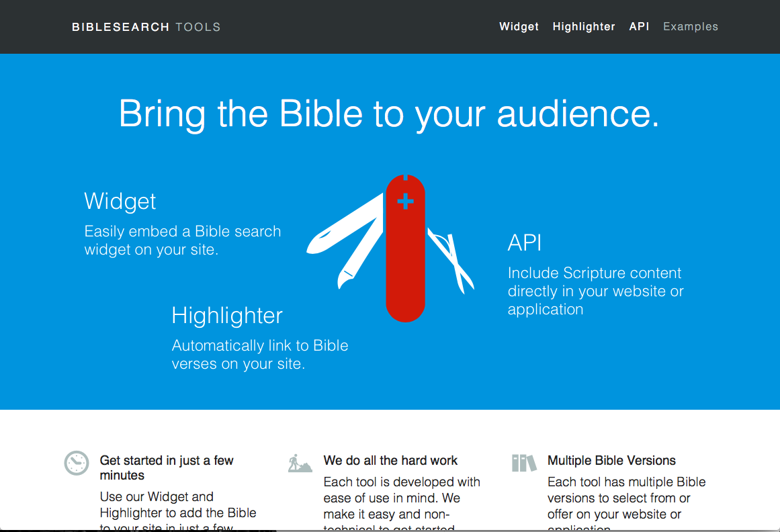This screenshot has width=780, height=532.
Task: Open the Widget navigation menu item
Action: click(519, 27)
